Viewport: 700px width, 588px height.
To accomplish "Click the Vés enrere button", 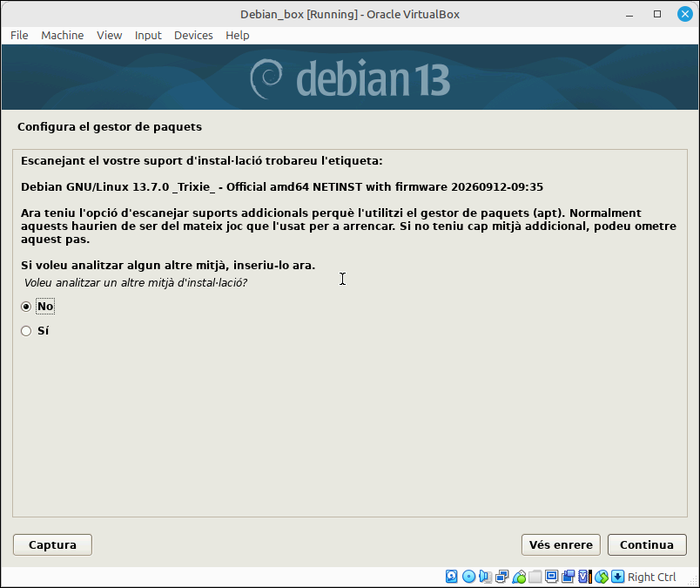I will [561, 544].
